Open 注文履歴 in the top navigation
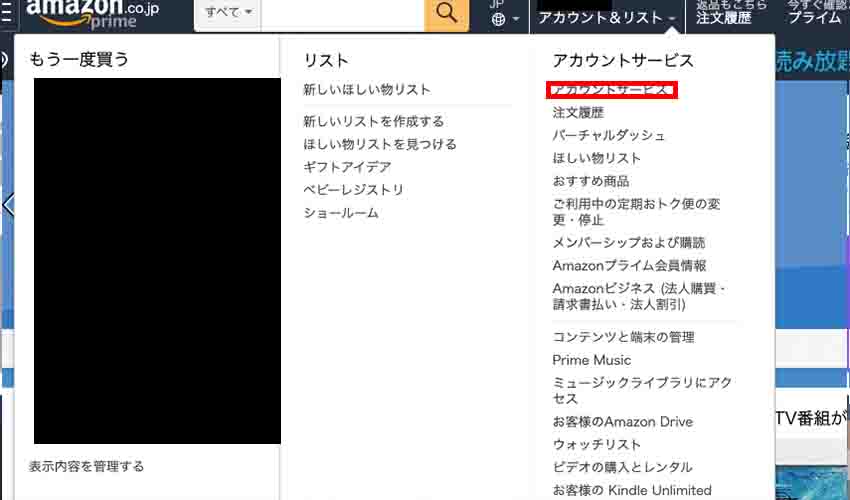The image size is (850, 500). [x=724, y=18]
